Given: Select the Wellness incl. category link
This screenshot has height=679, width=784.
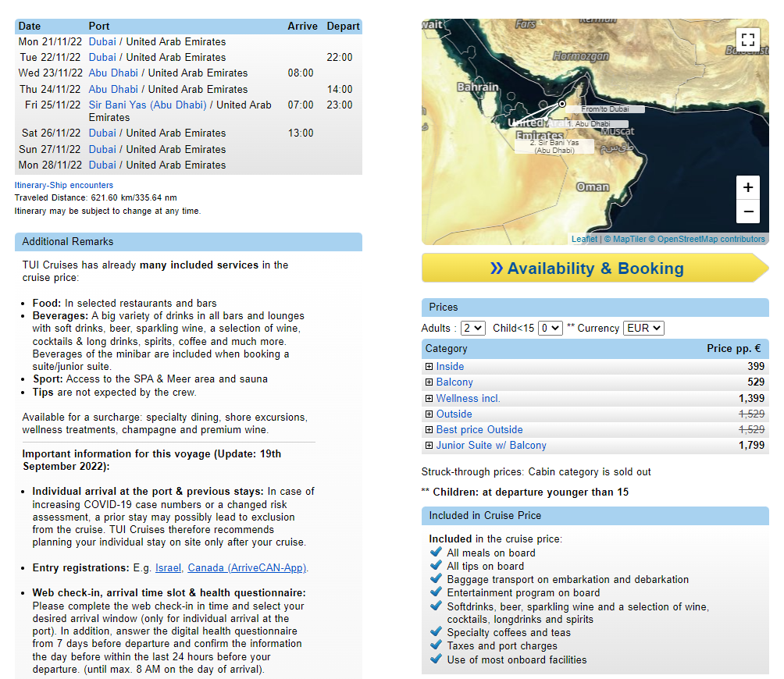Looking at the screenshot, I should 468,398.
